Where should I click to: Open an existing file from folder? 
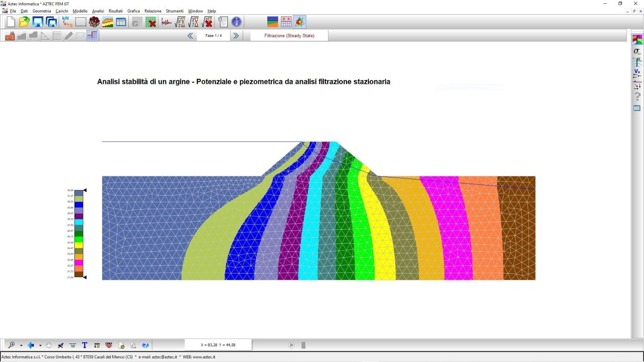tap(24, 22)
